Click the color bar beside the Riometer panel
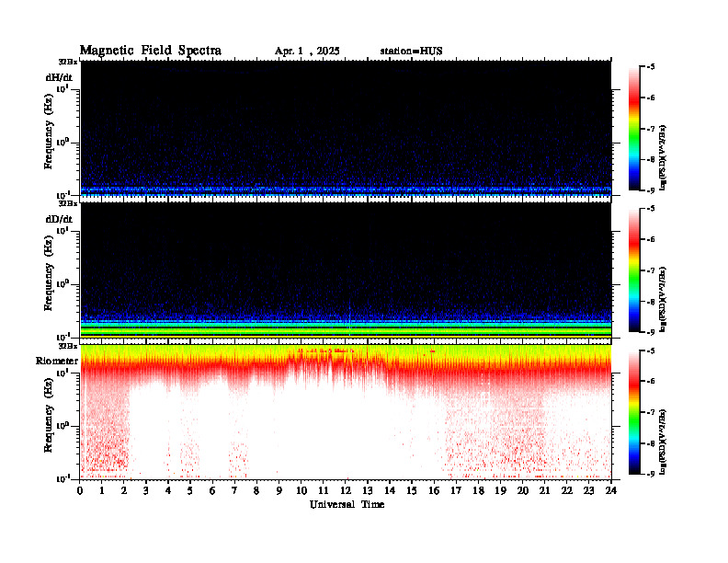The image size is (728, 563). (634, 412)
